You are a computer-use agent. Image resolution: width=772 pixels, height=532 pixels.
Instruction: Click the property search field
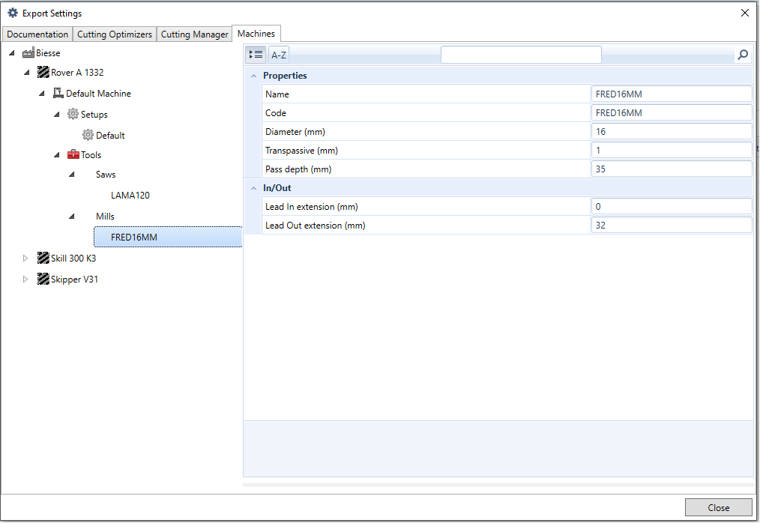pos(521,55)
